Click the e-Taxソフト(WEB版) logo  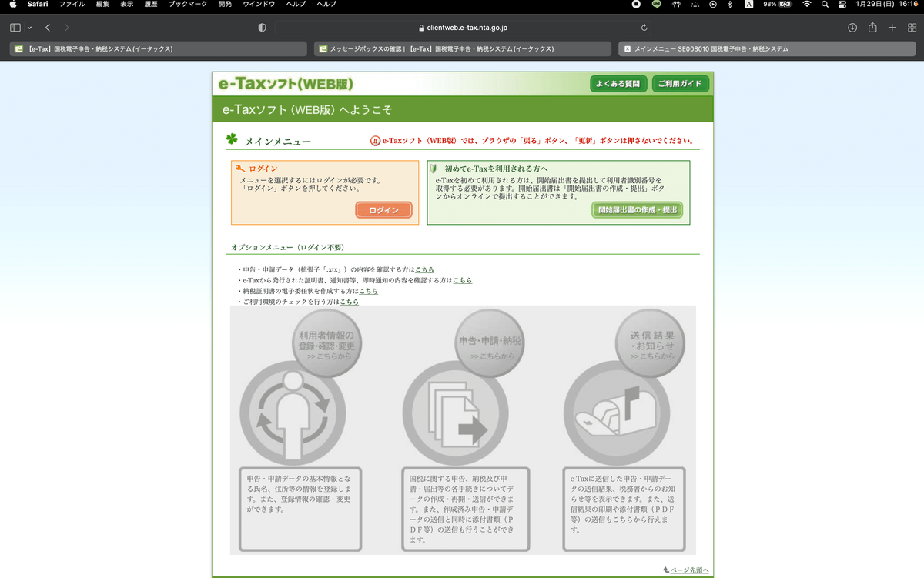286,84
